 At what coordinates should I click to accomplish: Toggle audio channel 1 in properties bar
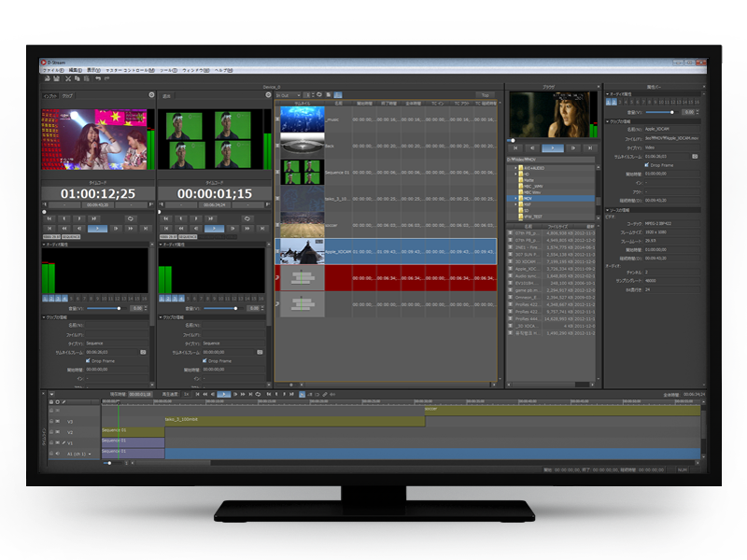[x=609, y=102]
